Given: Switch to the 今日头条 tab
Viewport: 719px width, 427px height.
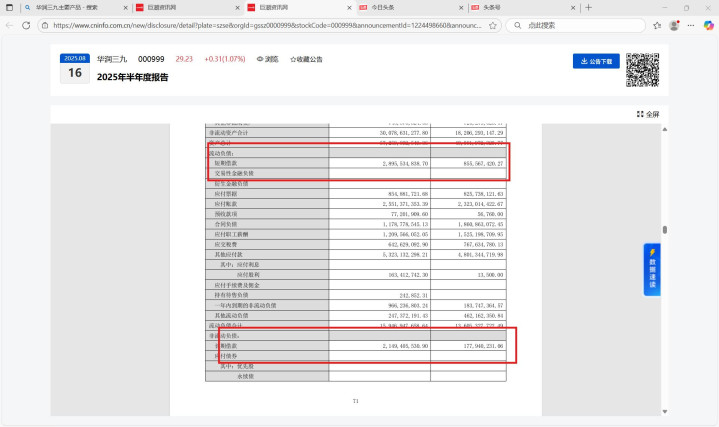Looking at the screenshot, I should (x=412, y=8).
